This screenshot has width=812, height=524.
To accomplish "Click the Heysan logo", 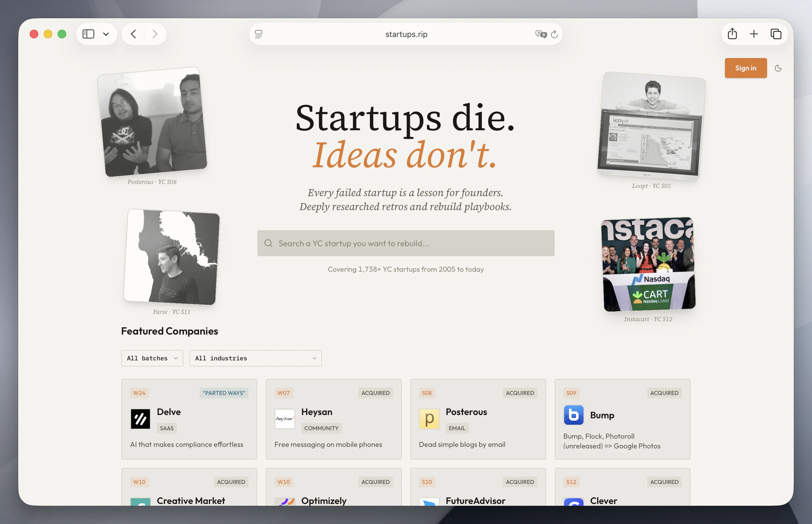I will [284, 419].
